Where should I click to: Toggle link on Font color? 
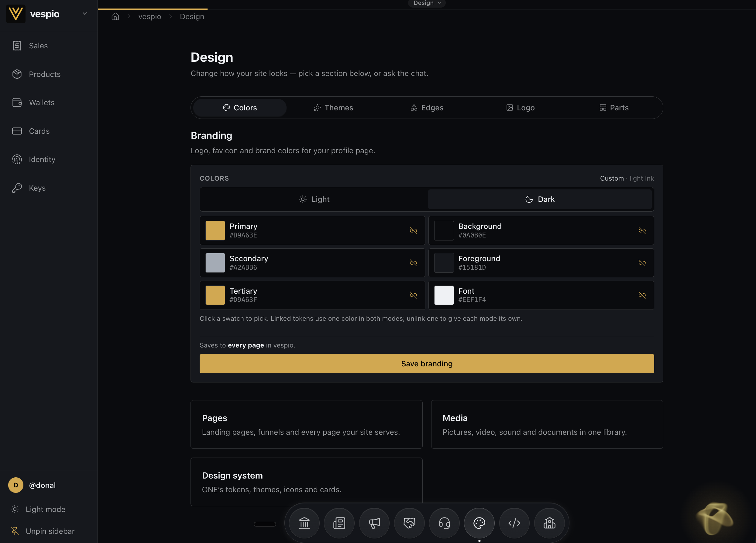coord(642,295)
